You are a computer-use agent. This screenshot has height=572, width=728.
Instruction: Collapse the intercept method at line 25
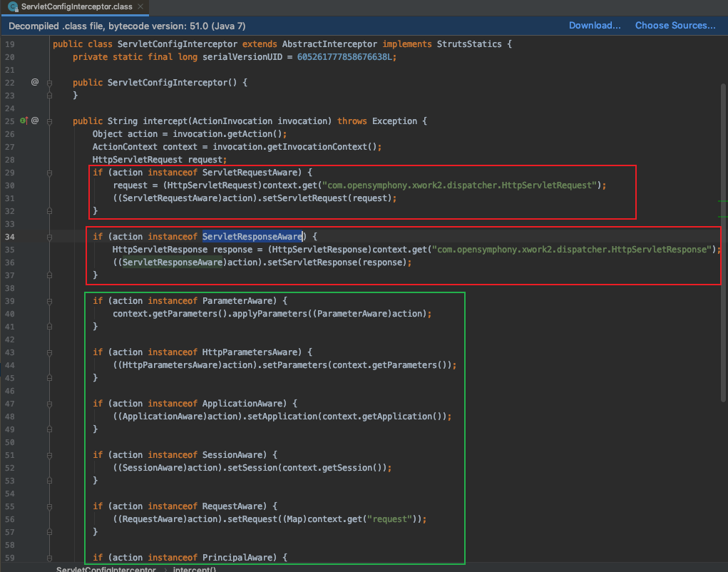(49, 121)
